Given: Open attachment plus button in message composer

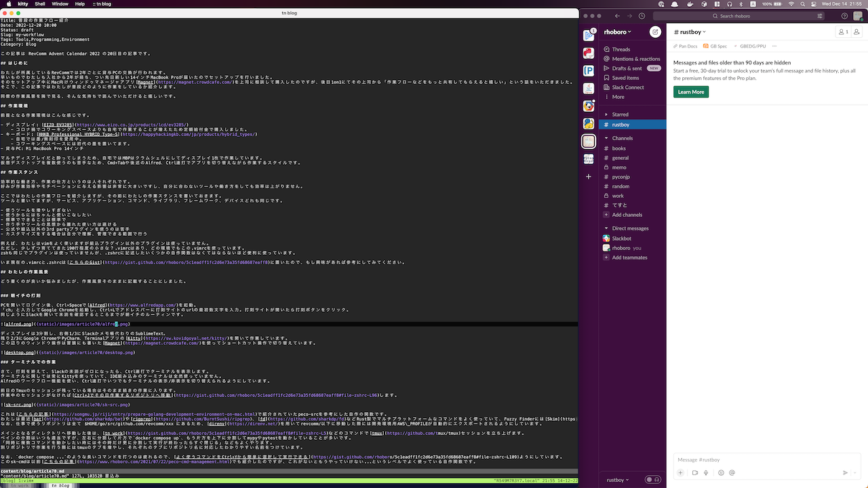Looking at the screenshot, I should click(x=680, y=472).
